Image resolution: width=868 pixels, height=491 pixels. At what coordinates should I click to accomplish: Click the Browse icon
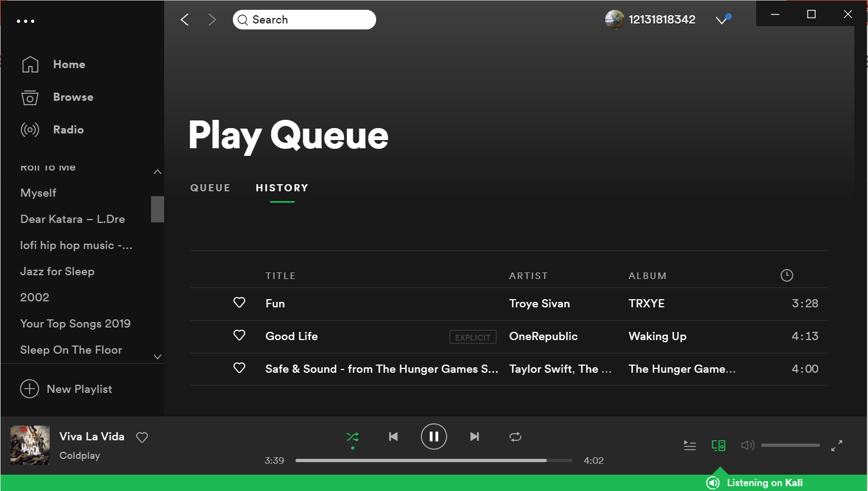30,98
